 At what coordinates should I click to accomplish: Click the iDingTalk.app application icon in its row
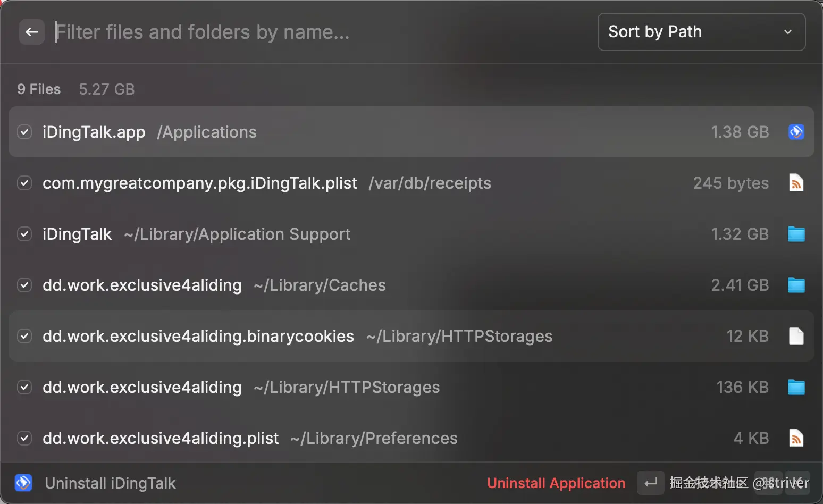796,132
